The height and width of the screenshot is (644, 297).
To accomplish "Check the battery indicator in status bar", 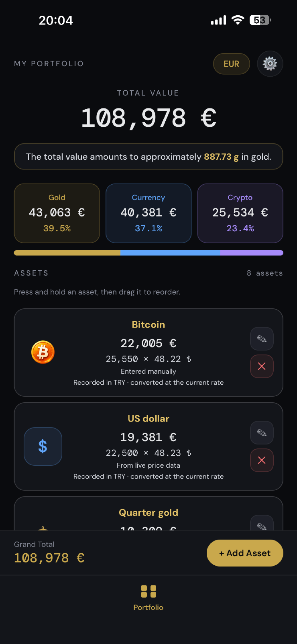I will tap(260, 20).
